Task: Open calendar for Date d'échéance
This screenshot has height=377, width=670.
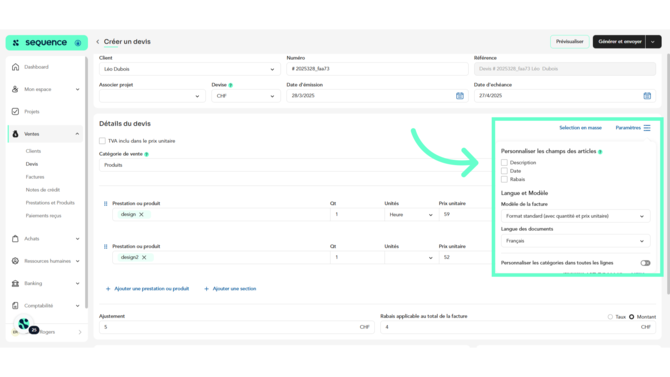Action: [x=647, y=96]
